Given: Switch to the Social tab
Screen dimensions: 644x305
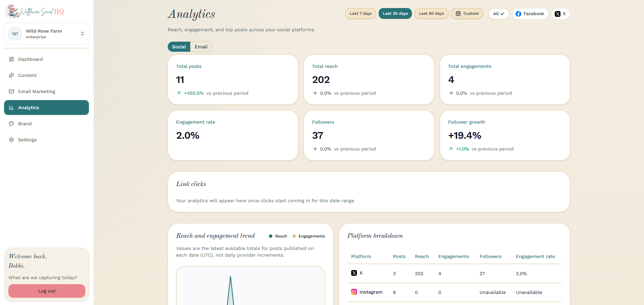Looking at the screenshot, I should tap(179, 47).
